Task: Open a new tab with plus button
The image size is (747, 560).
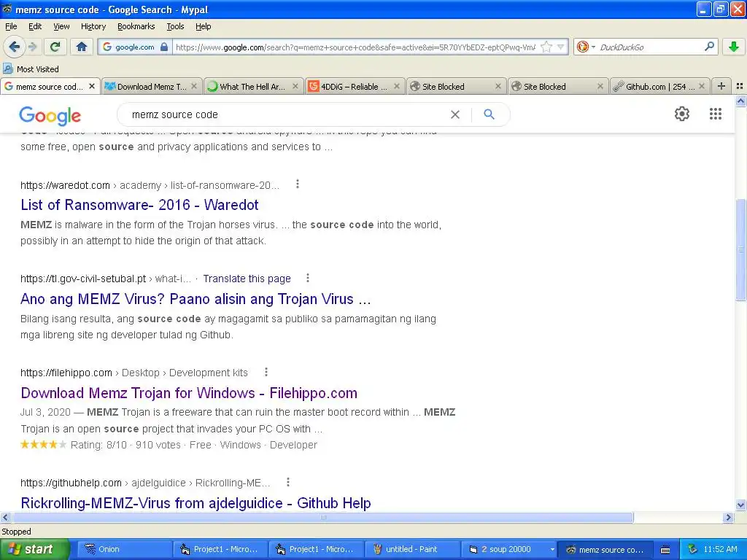Action: (721, 86)
